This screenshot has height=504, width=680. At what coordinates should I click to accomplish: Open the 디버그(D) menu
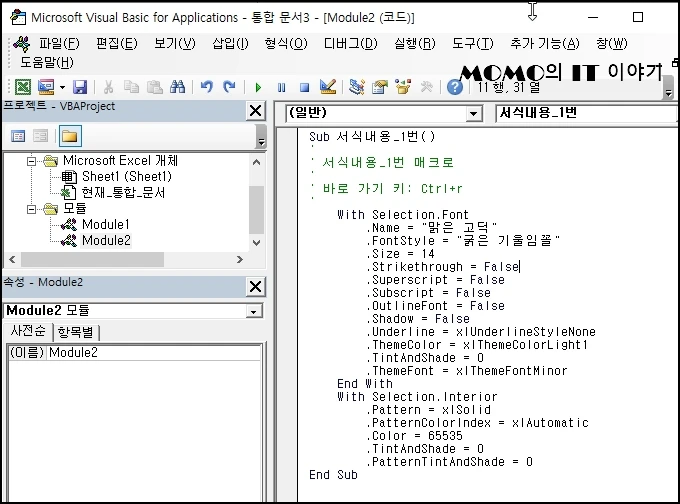[x=350, y=43]
